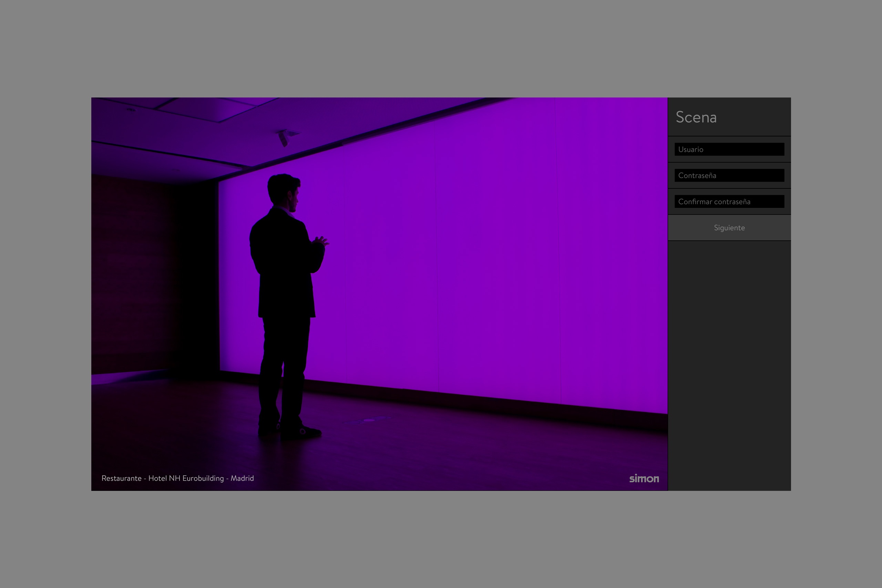Click the Scena header panel

tap(729, 117)
